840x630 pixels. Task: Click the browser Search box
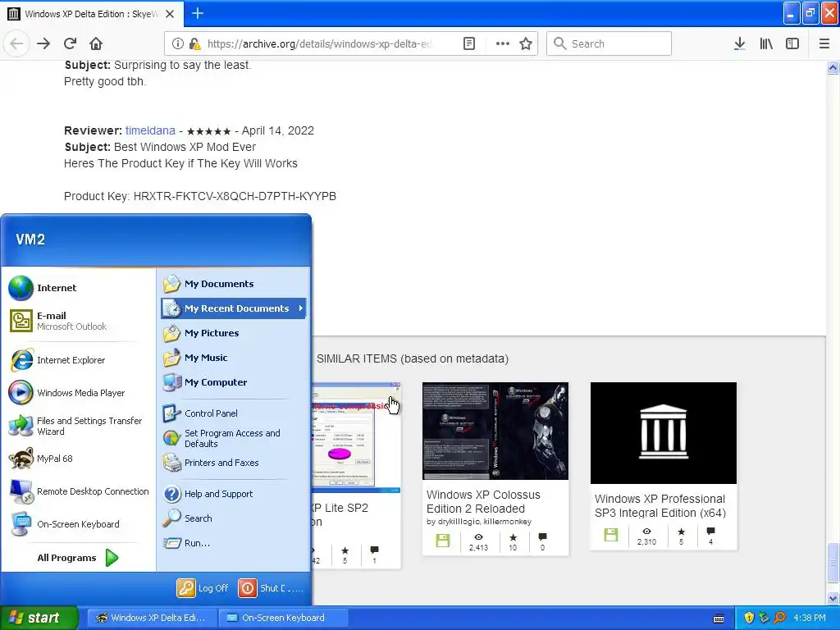(609, 44)
